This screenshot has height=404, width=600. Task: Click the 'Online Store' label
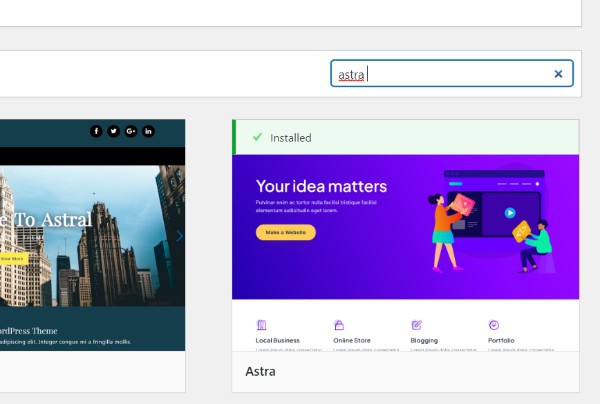tap(352, 340)
